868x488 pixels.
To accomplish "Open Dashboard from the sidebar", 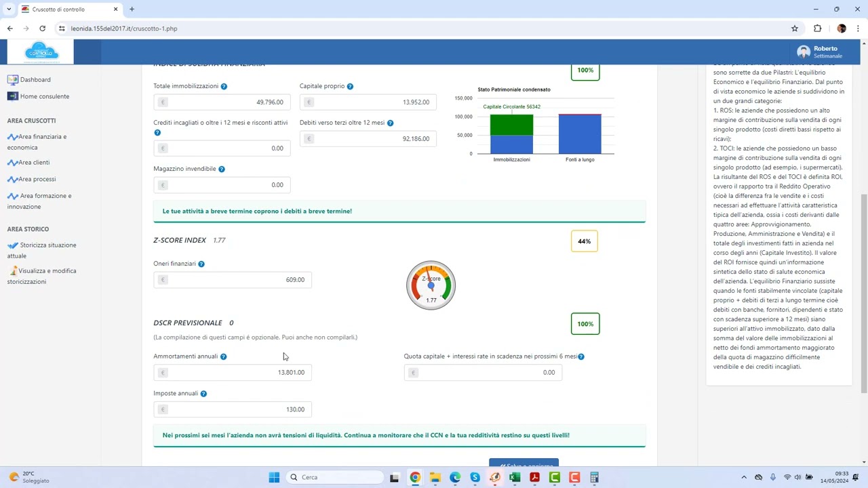I will point(35,79).
